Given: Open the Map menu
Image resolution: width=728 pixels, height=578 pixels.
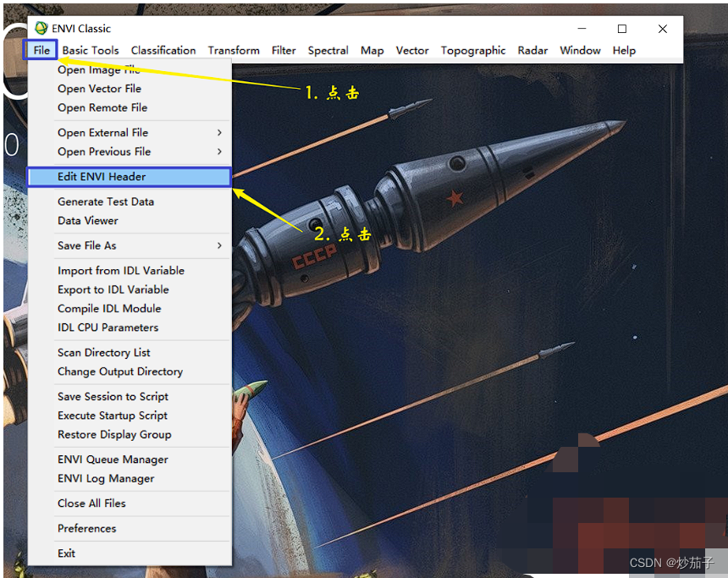Looking at the screenshot, I should [372, 50].
